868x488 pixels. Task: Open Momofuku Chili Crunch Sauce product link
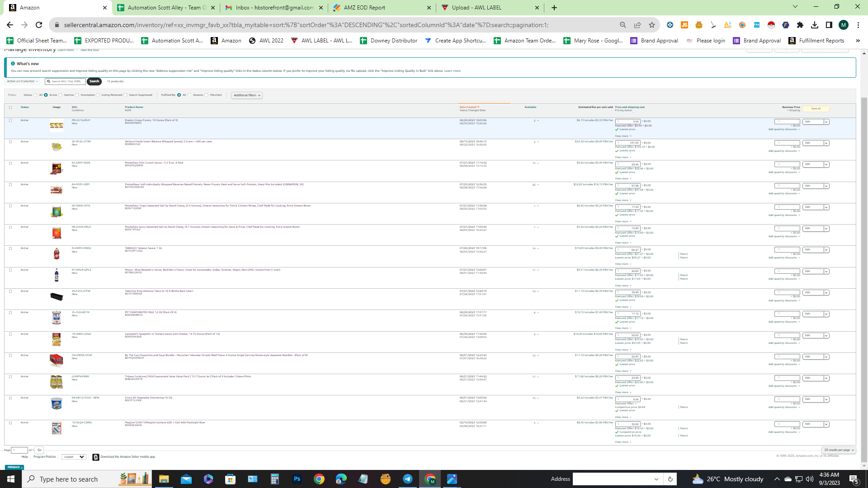click(154, 163)
